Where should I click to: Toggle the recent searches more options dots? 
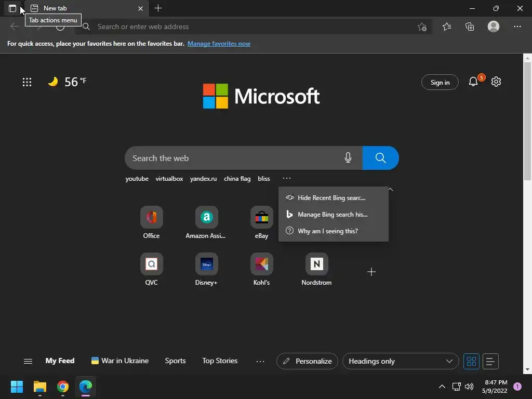tap(287, 178)
